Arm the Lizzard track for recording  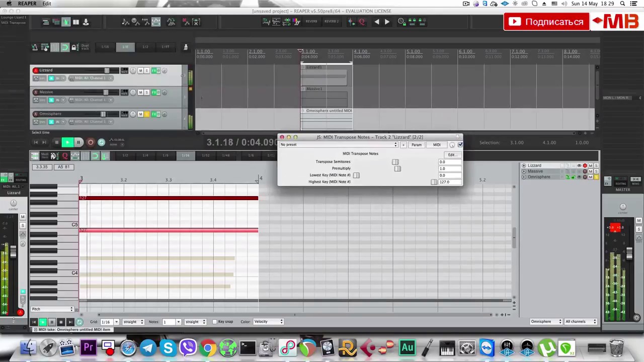click(x=36, y=70)
